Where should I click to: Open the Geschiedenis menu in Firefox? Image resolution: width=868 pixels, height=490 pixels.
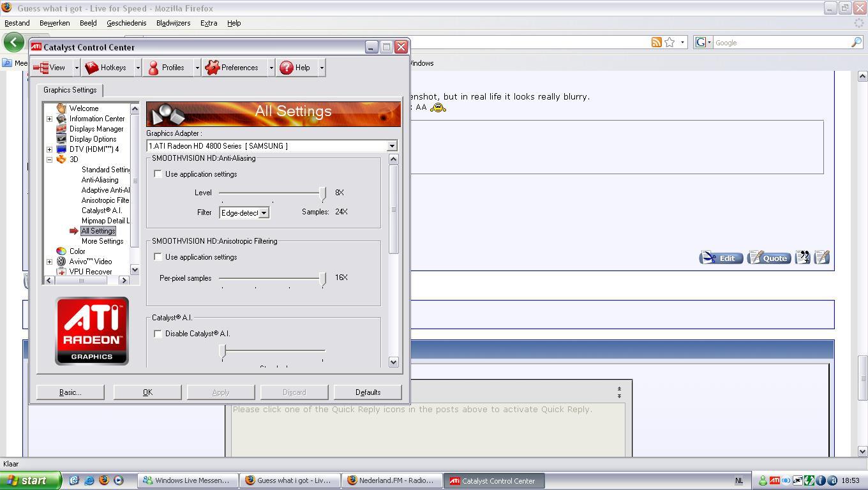(126, 23)
